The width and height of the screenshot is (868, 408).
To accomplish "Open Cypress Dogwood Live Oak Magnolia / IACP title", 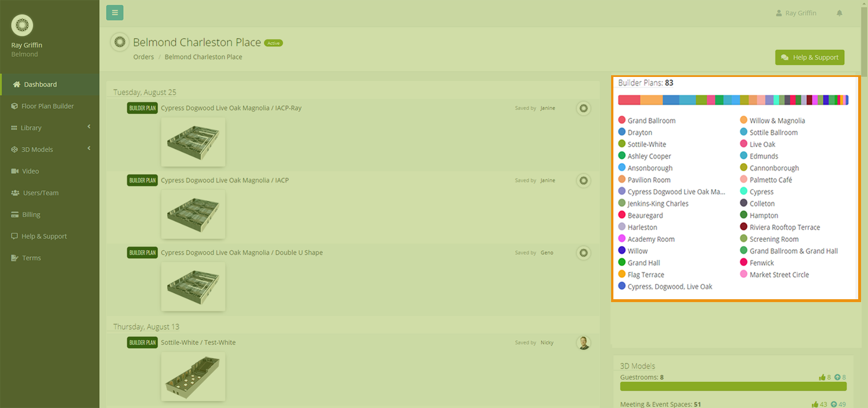I will tap(225, 180).
